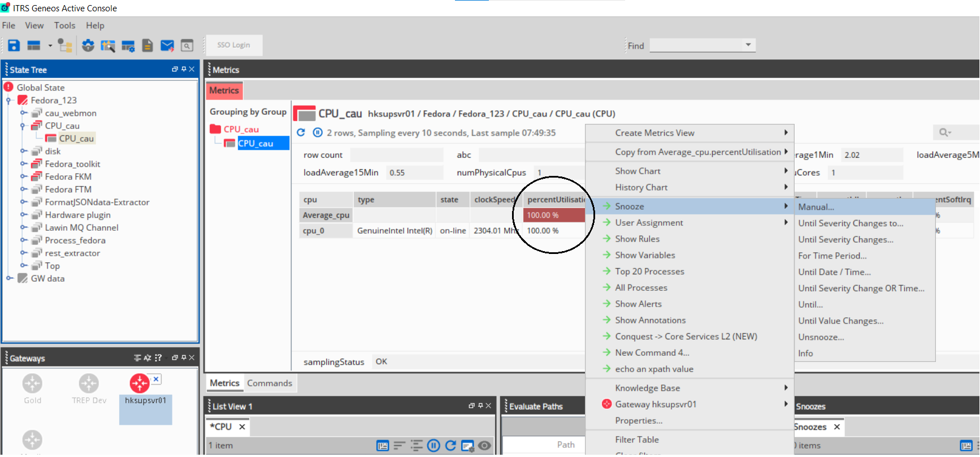
Task: Click the dockable view settings toolbar icon
Action: tap(128, 46)
